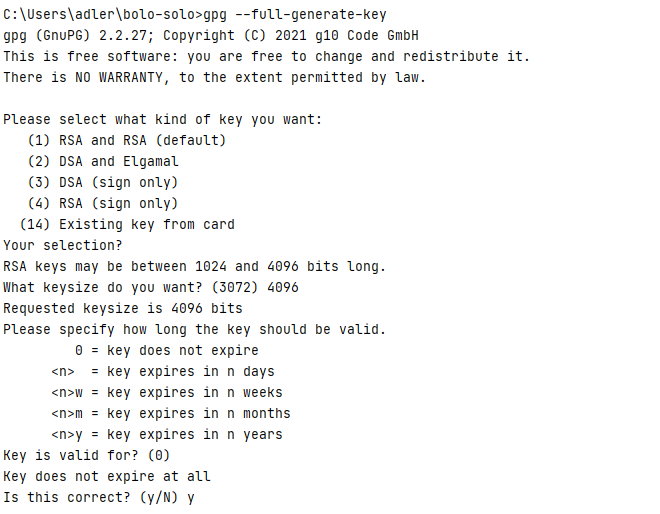Click the 'There is NO WARRANTY' line
The width and height of the screenshot is (660, 514).
click(215, 78)
